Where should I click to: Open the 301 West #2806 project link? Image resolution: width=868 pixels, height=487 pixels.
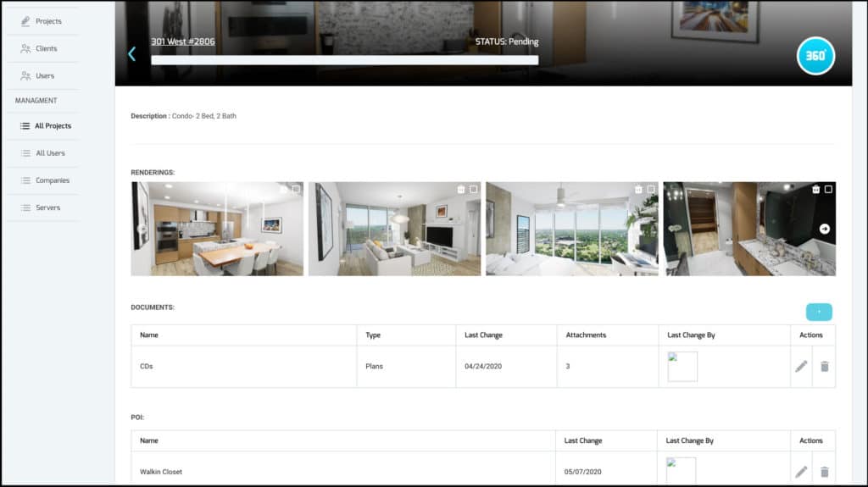coord(183,42)
